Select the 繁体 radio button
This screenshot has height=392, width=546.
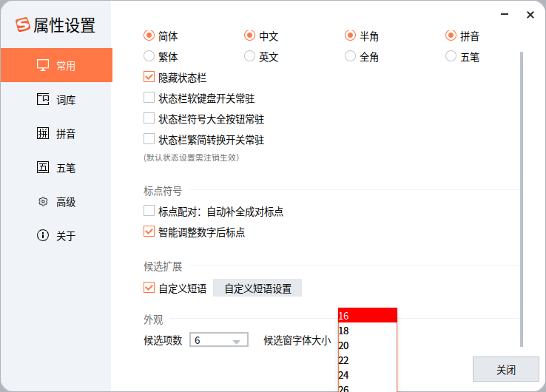(x=149, y=56)
